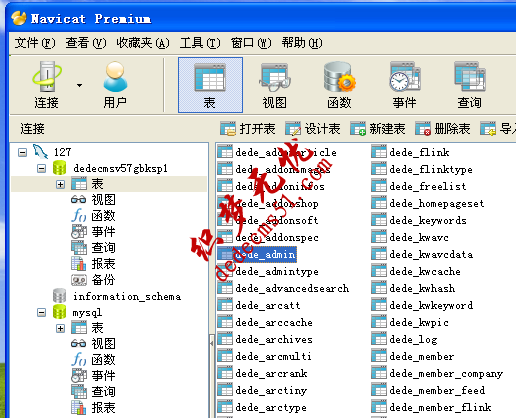Screen dimensions: 516x418
Task: Select the dede_advancedsearch table
Action: (x=283, y=289)
